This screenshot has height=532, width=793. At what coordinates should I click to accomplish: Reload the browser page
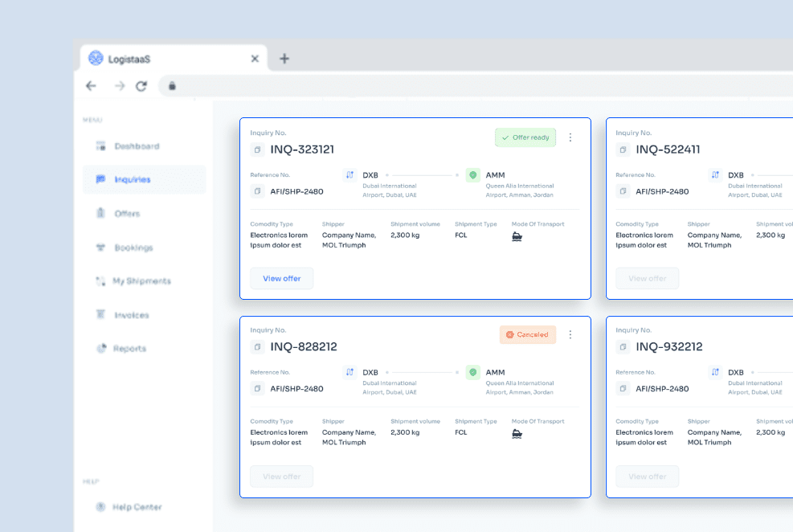(x=141, y=86)
